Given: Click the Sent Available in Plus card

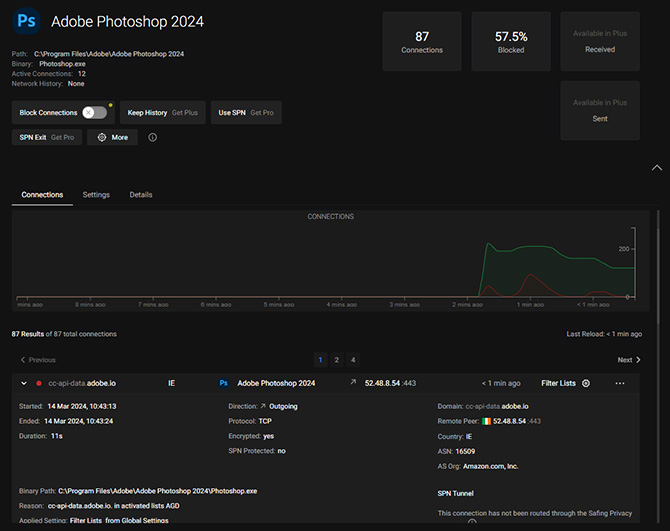Looking at the screenshot, I should click(600, 111).
